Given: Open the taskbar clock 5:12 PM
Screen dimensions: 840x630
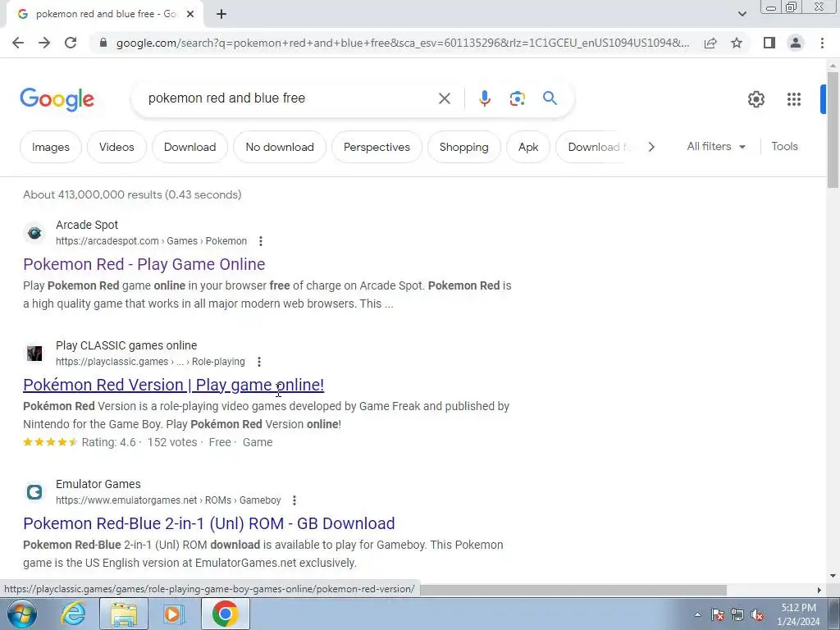Looking at the screenshot, I should (798, 614).
